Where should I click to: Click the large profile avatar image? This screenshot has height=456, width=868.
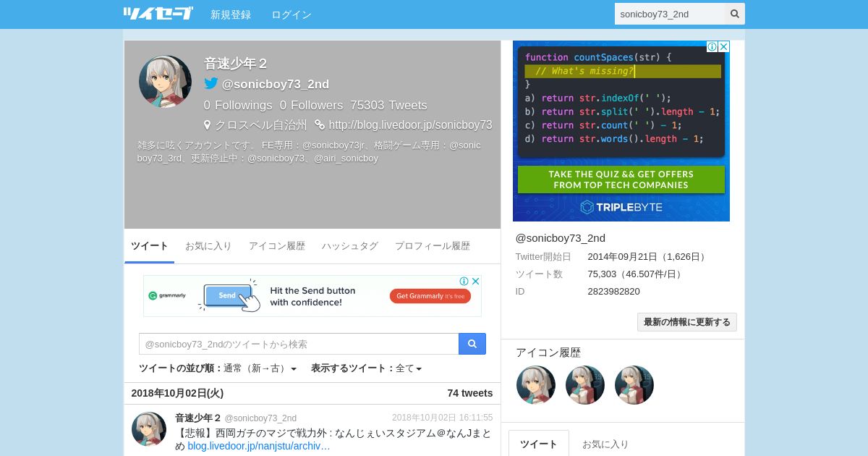pyautogui.click(x=165, y=82)
